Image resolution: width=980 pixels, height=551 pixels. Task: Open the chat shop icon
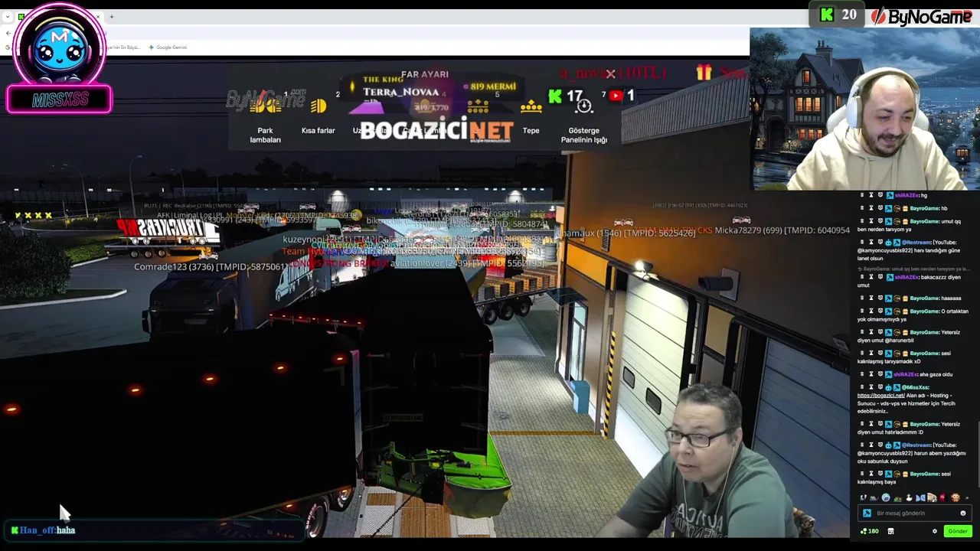point(890,531)
